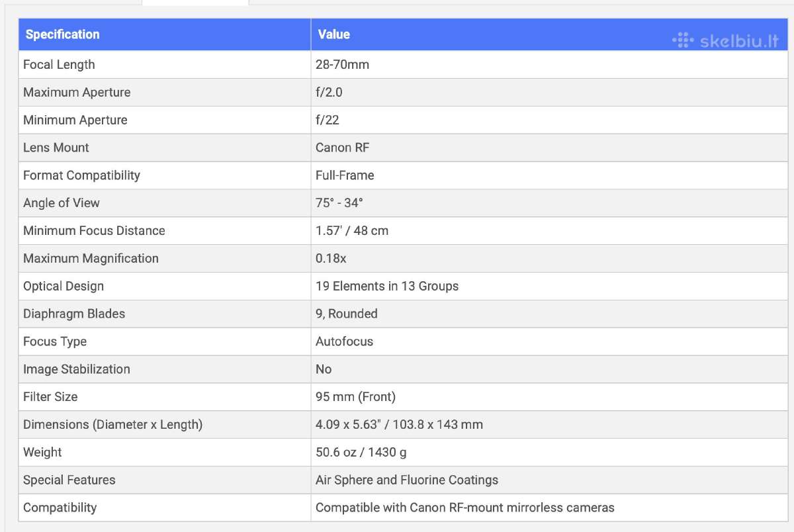Click the Air Sphere and Fluorine Coatings value
The image size is (794, 532).
(x=407, y=480)
